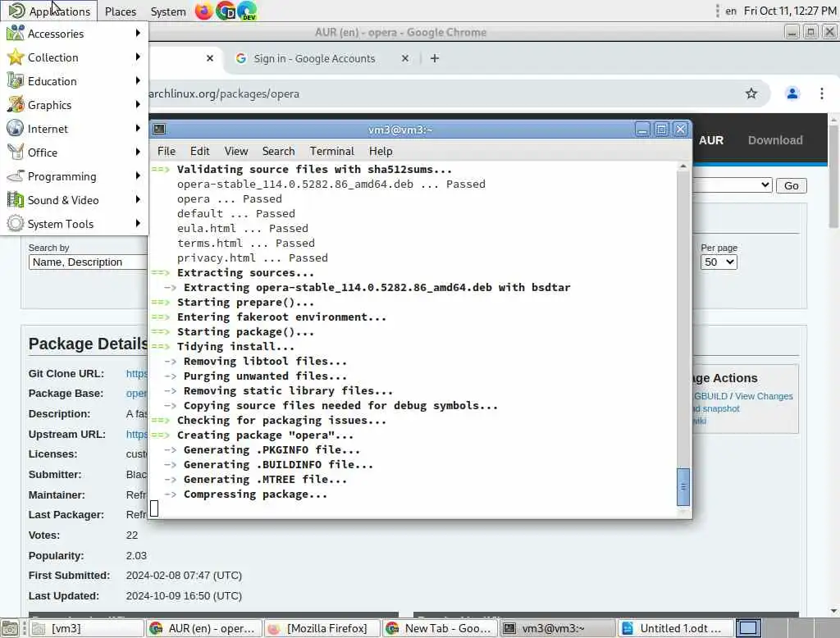Open the Per page 50 dropdown
The height and width of the screenshot is (638, 840).
pos(719,262)
